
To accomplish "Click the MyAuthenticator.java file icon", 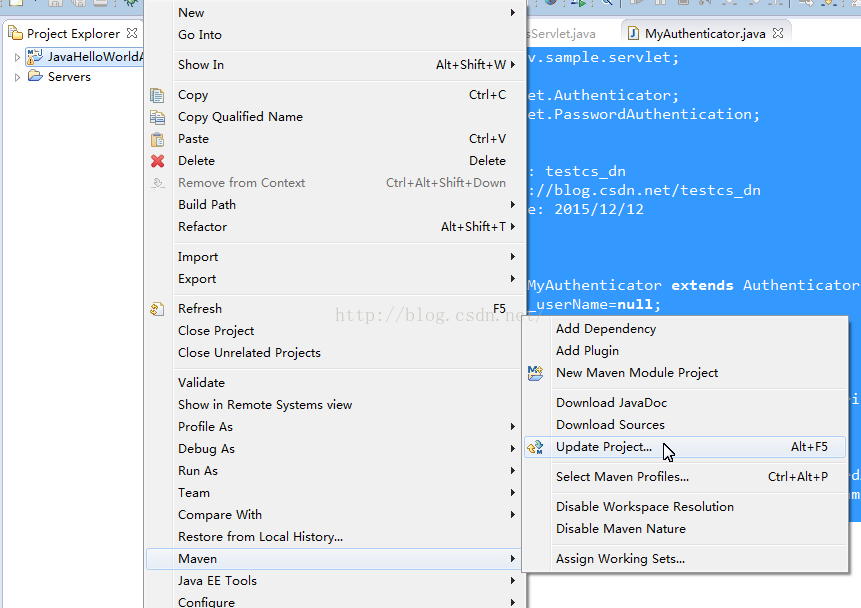I will coord(633,34).
